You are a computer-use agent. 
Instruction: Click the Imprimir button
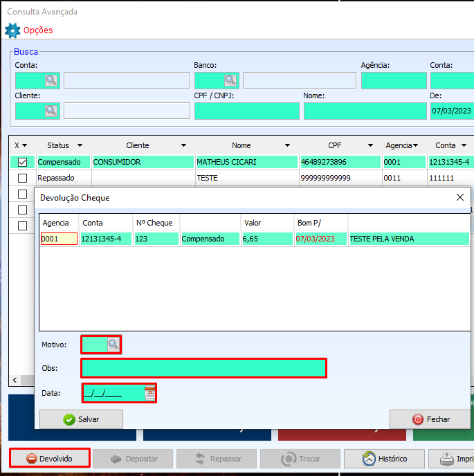coord(451,459)
